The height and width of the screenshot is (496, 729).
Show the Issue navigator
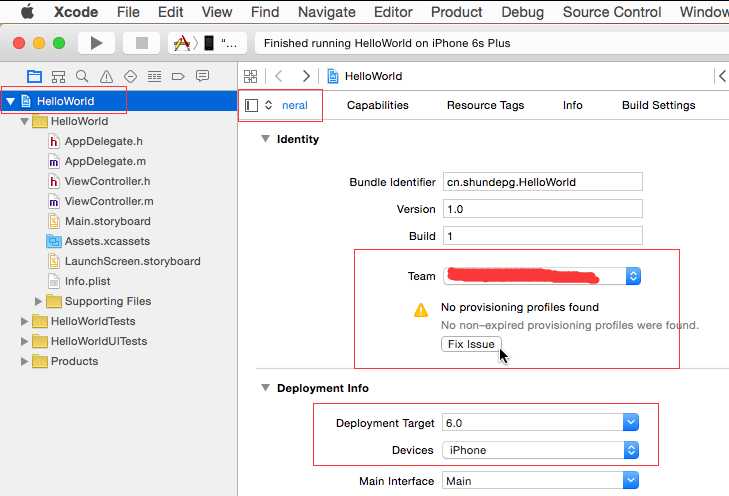106,76
